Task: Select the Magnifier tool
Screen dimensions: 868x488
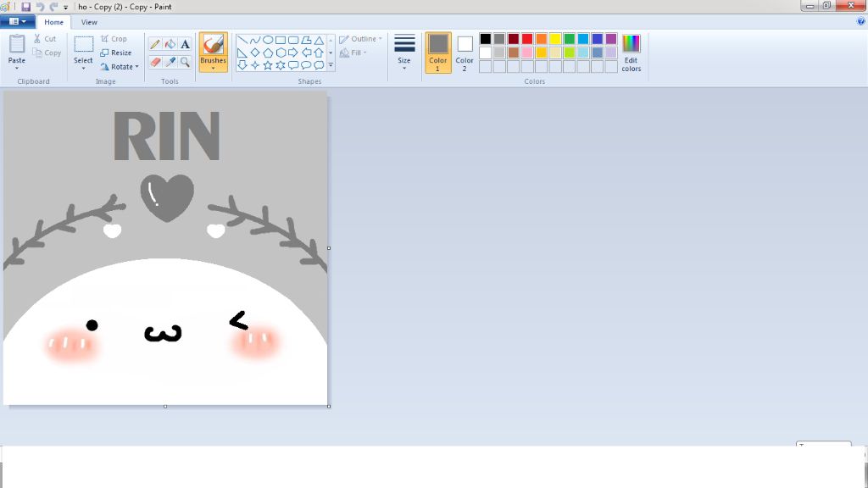Action: click(185, 62)
